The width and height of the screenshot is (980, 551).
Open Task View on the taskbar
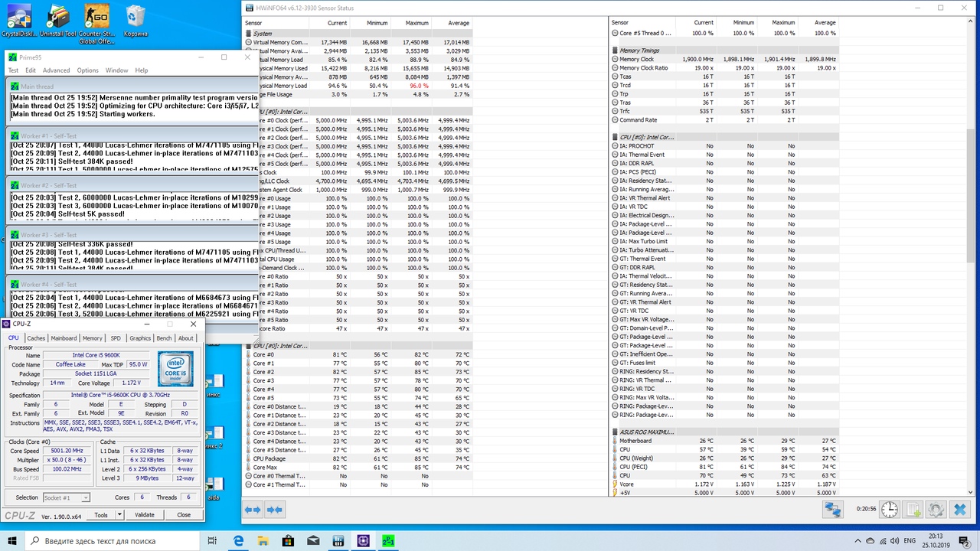[x=212, y=540]
